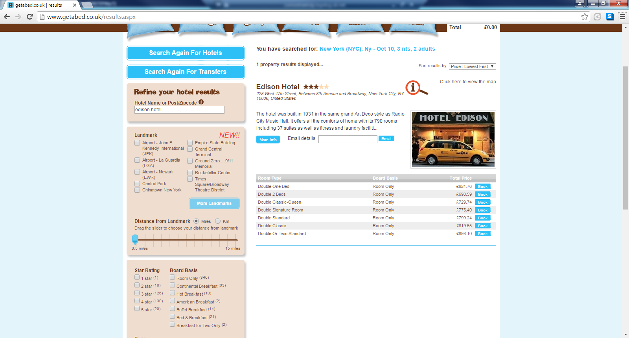The image size is (629, 364).
Task: Go back to the previous page
Action: point(7,17)
